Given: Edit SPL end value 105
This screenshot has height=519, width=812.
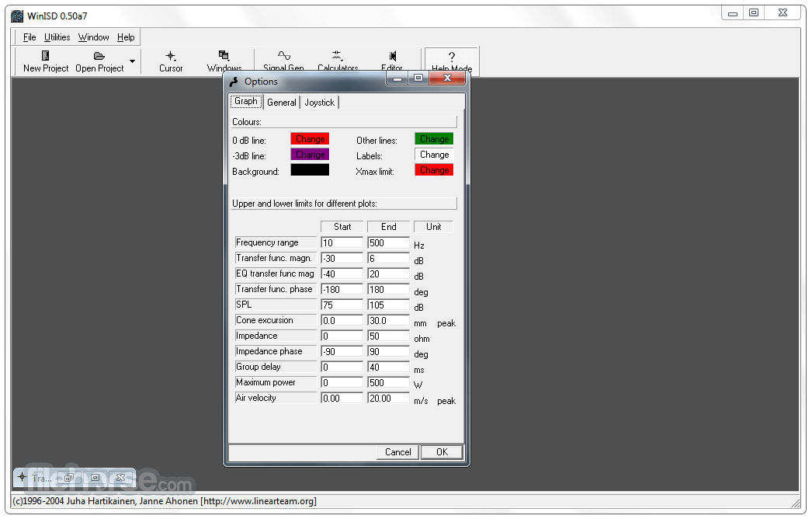Looking at the screenshot, I should point(388,305).
